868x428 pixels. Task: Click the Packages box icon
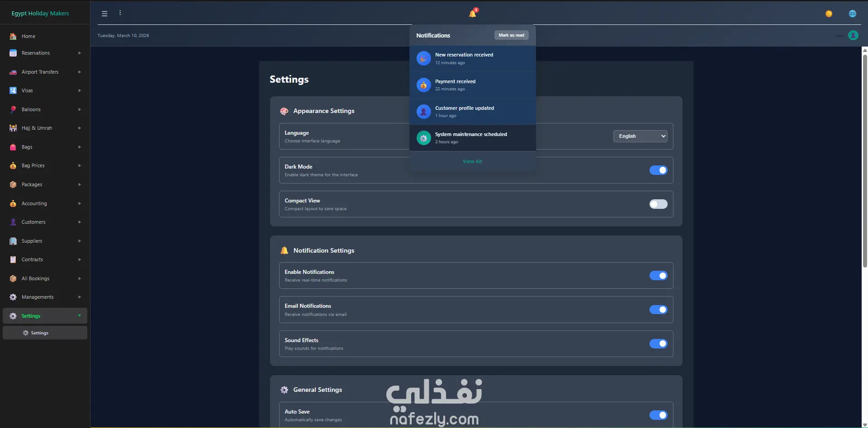tap(13, 184)
